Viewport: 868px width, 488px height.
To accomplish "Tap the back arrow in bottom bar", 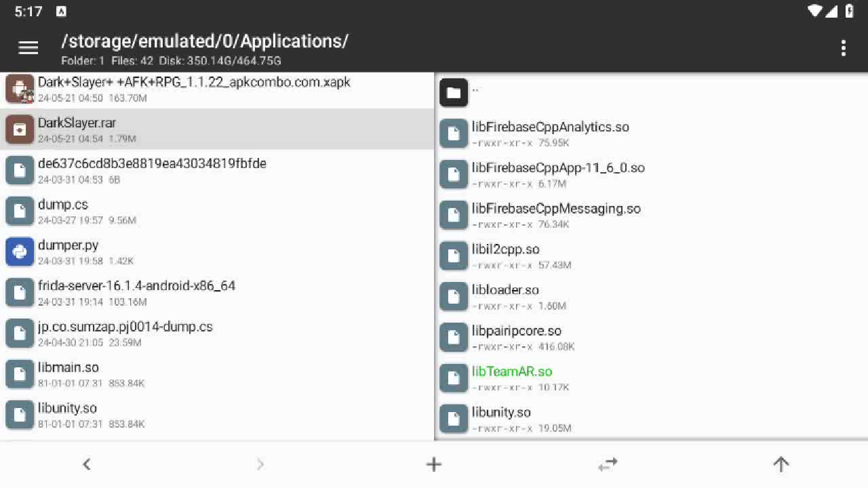I will tap(87, 464).
